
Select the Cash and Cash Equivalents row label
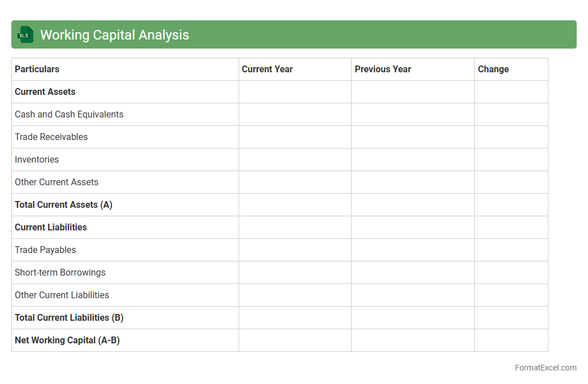[69, 115]
